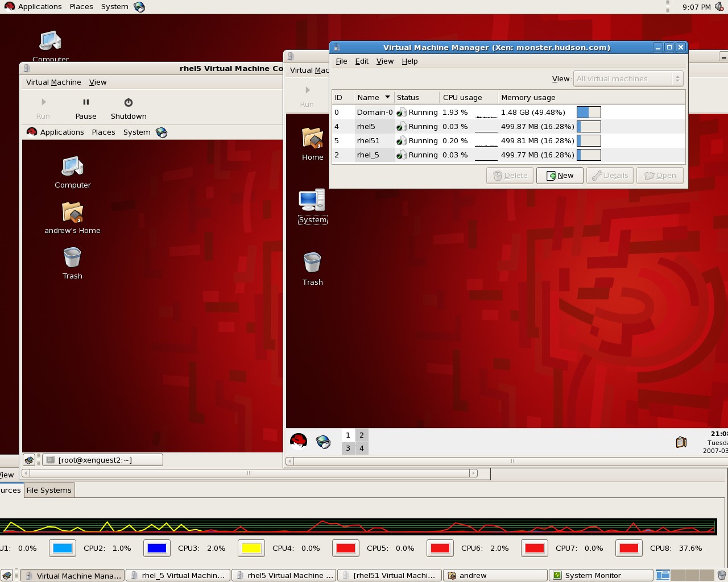This screenshot has width=728, height=582.
Task: Open the Computer icon in rhel5 guest
Action: pos(72,167)
